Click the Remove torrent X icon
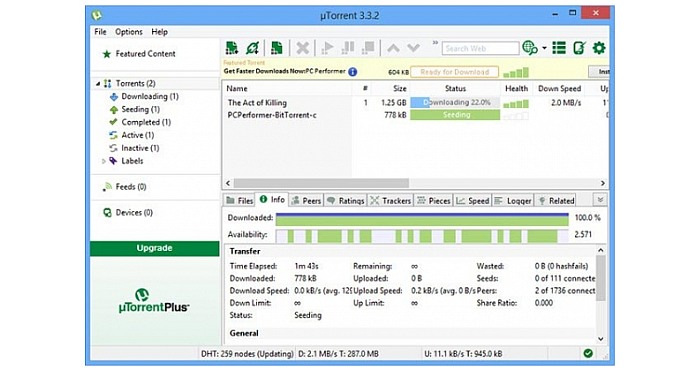The height and width of the screenshot is (370, 700). pos(303,48)
